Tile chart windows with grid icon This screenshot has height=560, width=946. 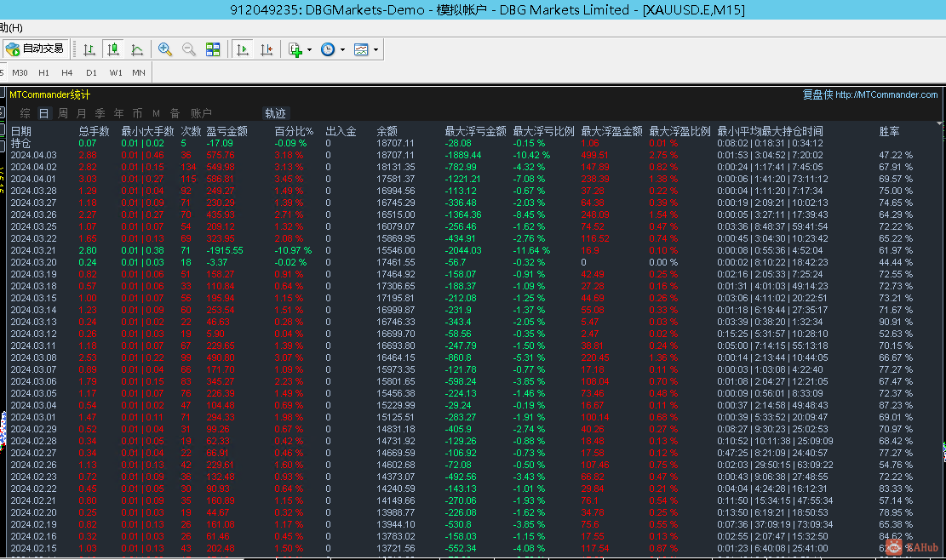213,49
